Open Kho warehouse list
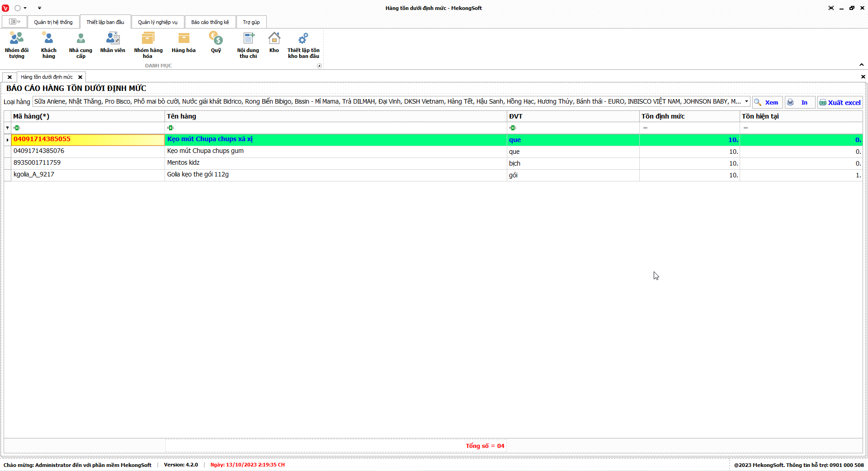Viewport: 868px width, 471px height. point(274,43)
